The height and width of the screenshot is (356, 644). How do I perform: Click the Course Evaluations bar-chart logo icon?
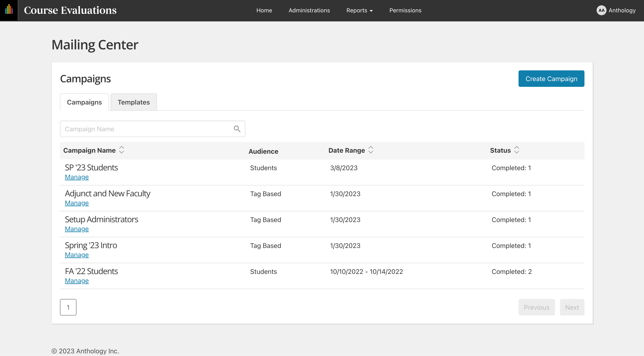9,9
